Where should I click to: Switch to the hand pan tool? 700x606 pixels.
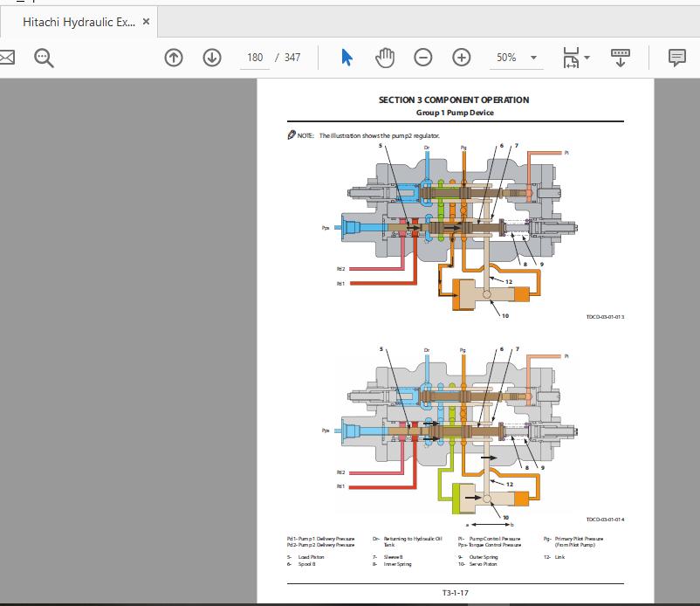tap(385, 58)
